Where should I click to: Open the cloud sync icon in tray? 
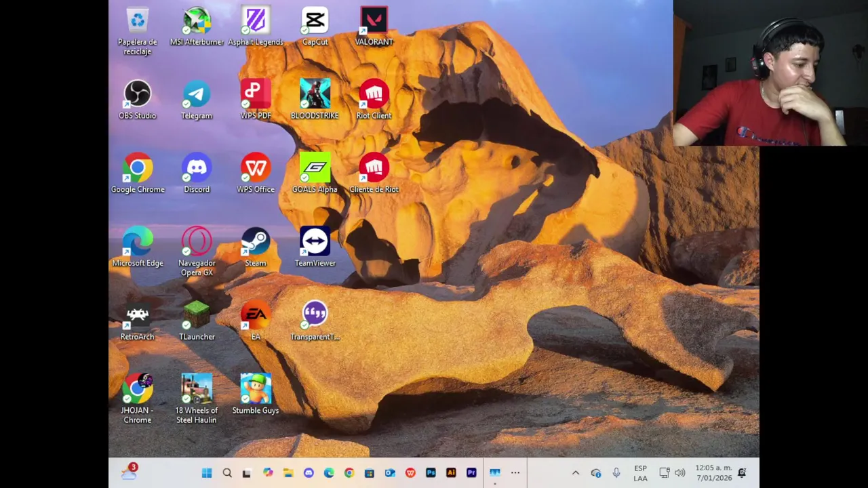[596, 473]
